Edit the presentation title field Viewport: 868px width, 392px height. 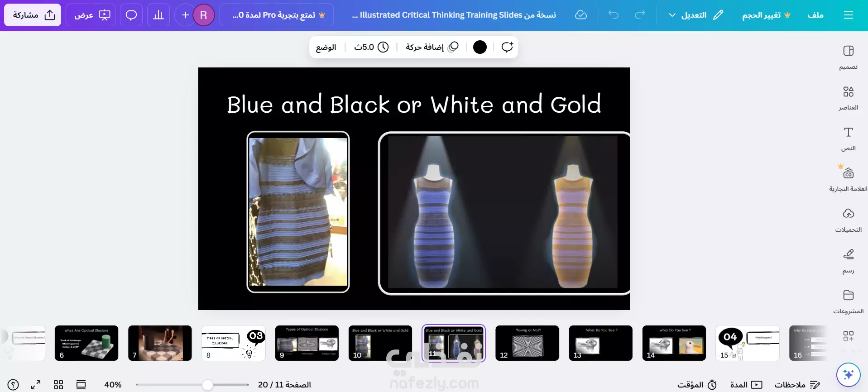(x=454, y=15)
